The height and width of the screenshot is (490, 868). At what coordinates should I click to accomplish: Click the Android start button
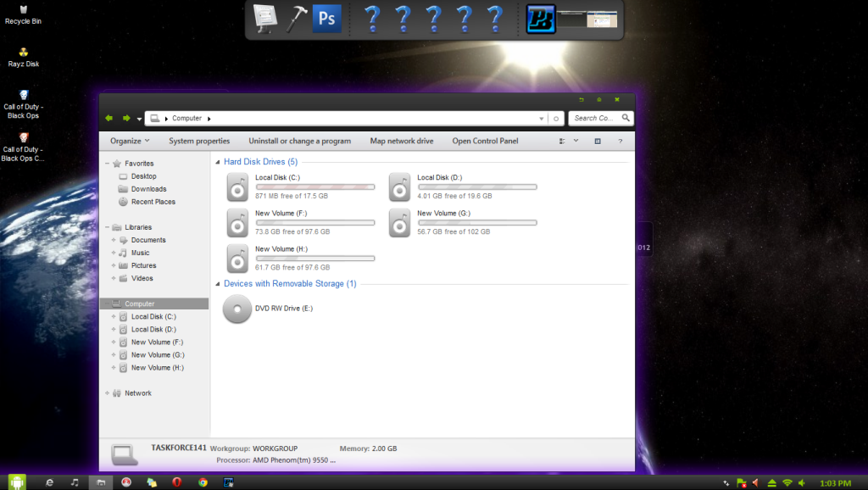pyautogui.click(x=17, y=482)
